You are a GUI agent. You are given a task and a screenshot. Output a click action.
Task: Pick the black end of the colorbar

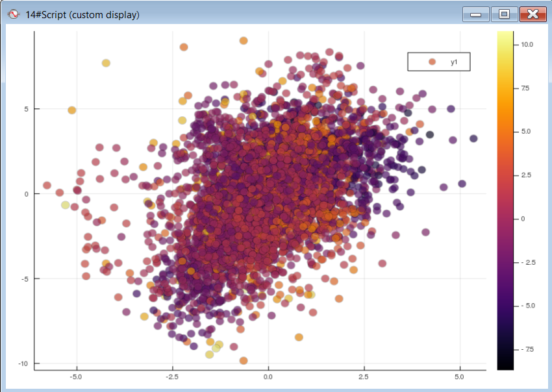pyautogui.click(x=505, y=365)
